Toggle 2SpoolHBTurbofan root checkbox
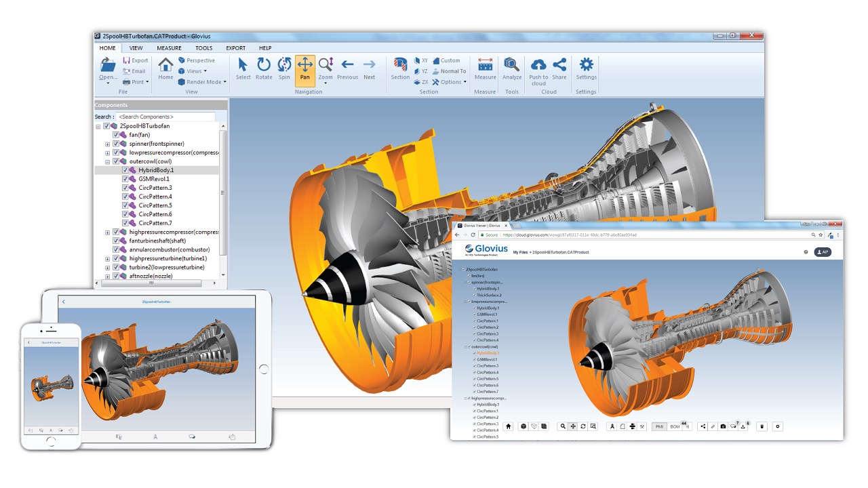This screenshot has height=488, width=868. (x=106, y=126)
